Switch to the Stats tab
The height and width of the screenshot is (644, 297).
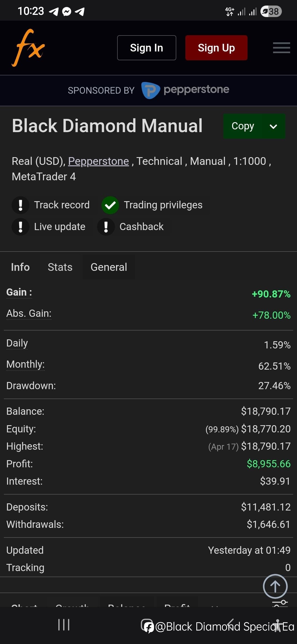point(60,267)
